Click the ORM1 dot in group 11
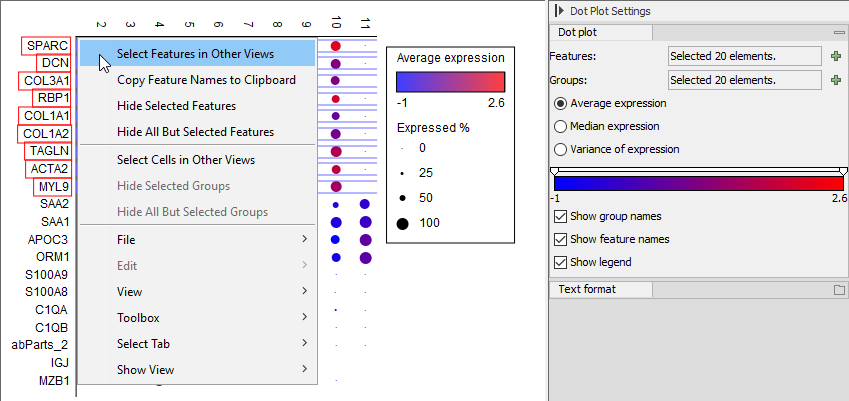Viewport: 849px width, 401px height. pos(365,258)
